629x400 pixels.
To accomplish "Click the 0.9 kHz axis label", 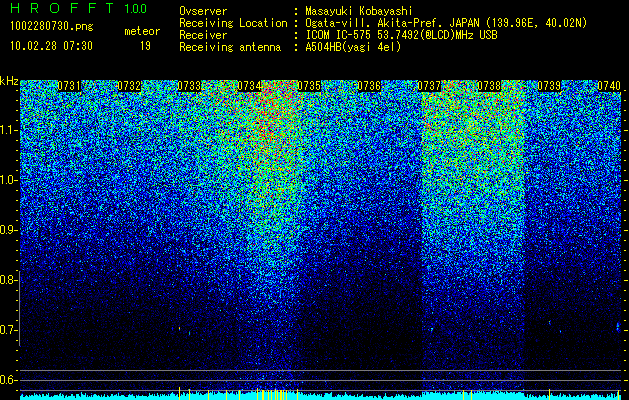I will point(7,230).
